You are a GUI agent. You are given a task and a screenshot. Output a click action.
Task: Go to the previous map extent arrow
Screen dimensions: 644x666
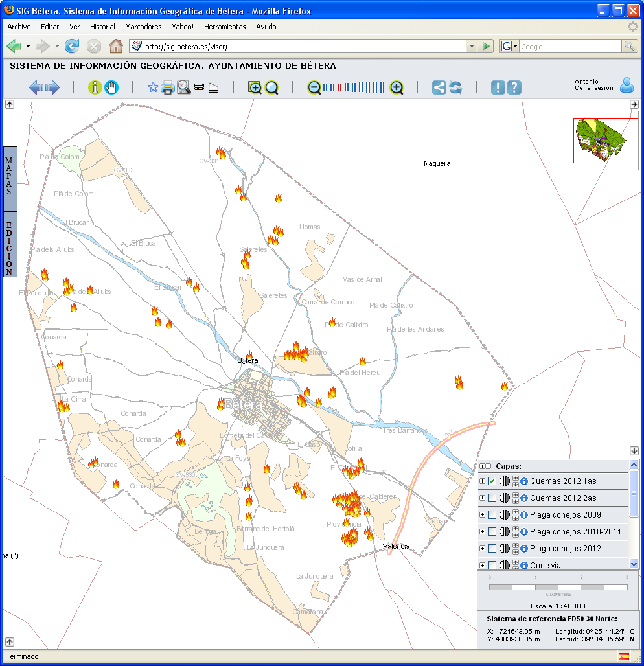36,87
